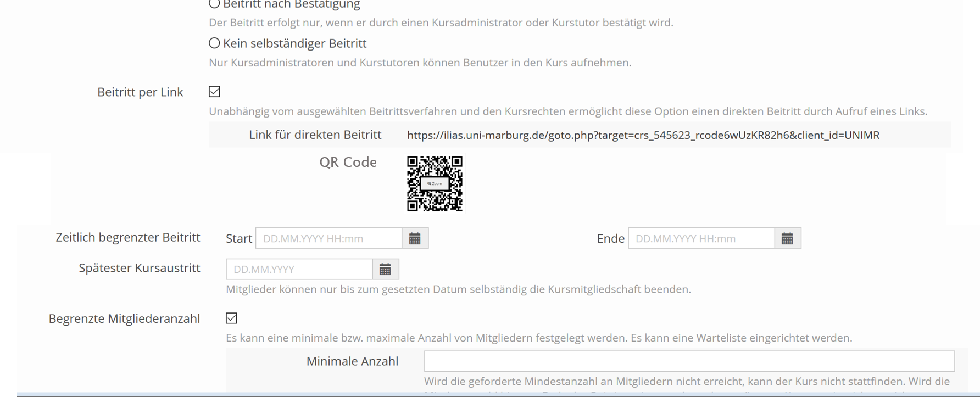Click the 'Spätester Kursaustritt' label
The height and width of the screenshot is (397, 980).
click(x=139, y=268)
